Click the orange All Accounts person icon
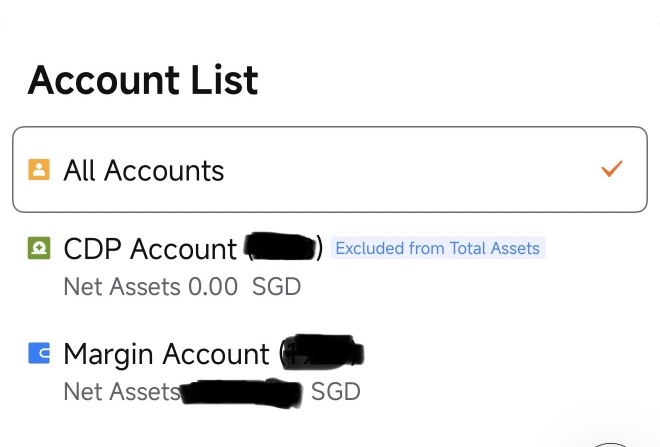The image size is (660, 447). [x=39, y=170]
